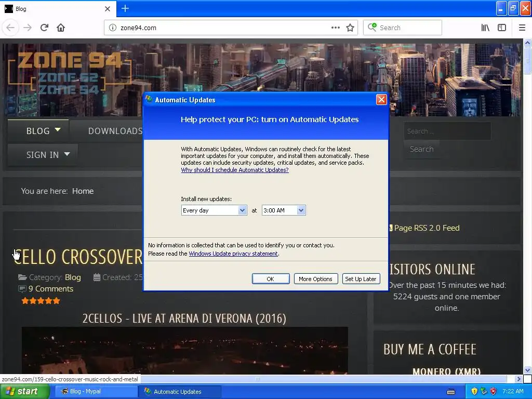The image size is (532, 399).
Task: Click the network connection tray icon
Action: (484, 392)
